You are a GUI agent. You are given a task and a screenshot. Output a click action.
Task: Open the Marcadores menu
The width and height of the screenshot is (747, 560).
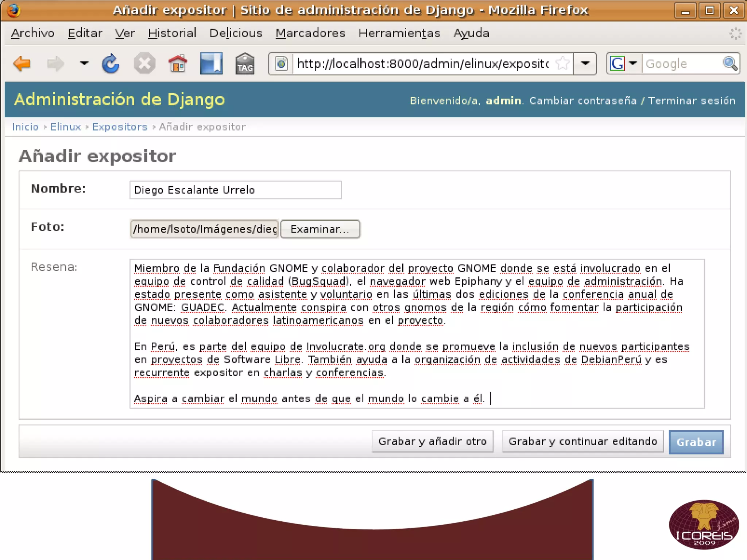[310, 33]
